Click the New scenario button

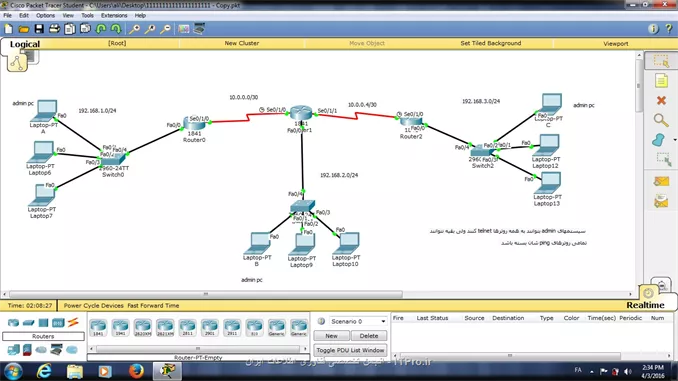coord(331,336)
